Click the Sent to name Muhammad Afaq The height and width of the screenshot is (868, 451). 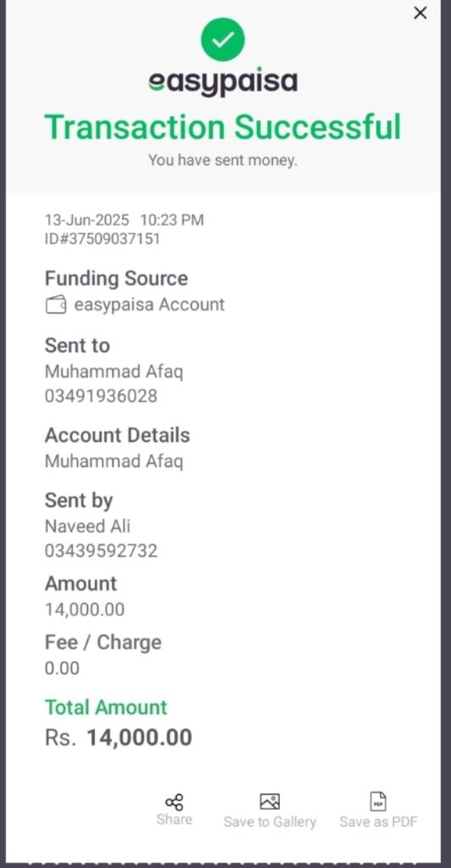pyautogui.click(x=114, y=372)
